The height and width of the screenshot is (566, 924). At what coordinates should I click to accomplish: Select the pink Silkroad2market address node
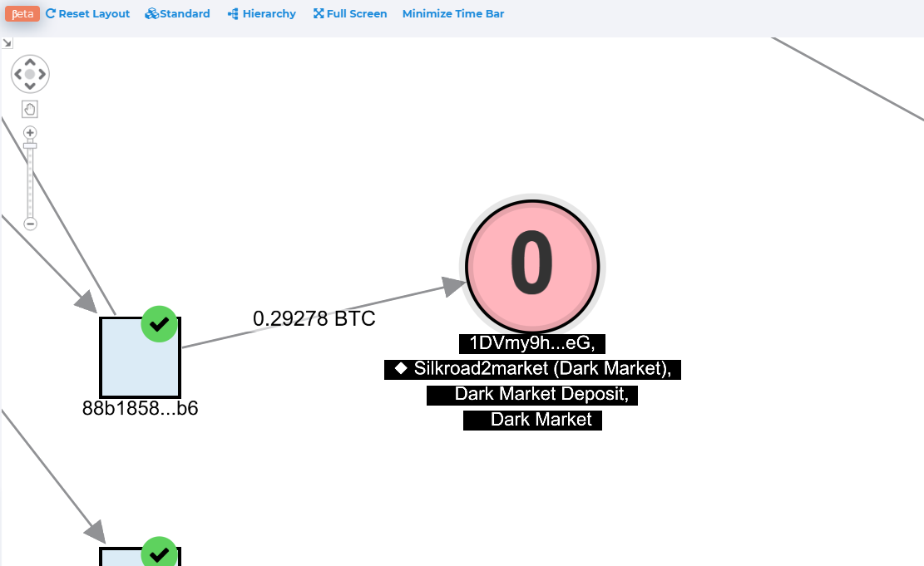(x=532, y=267)
